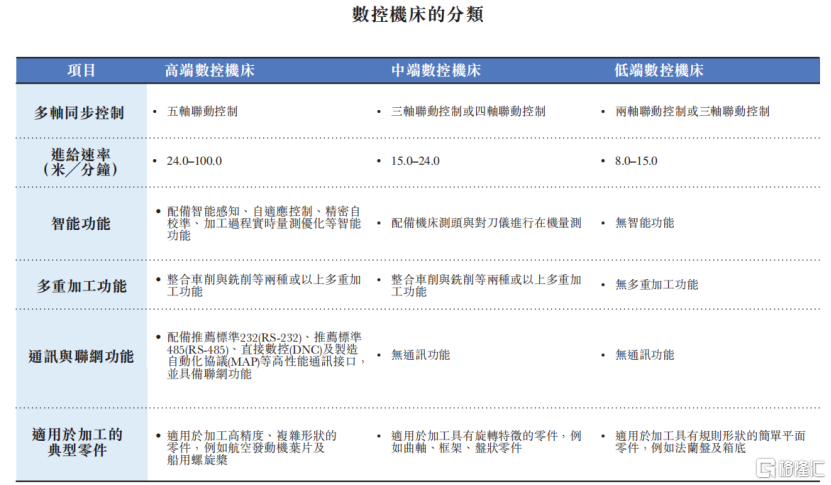
Task: Select the 項目 column header
Action: pyautogui.click(x=82, y=71)
